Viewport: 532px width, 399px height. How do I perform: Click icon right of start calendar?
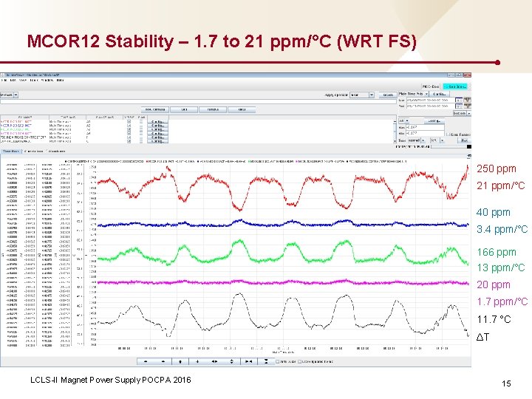[467, 100]
